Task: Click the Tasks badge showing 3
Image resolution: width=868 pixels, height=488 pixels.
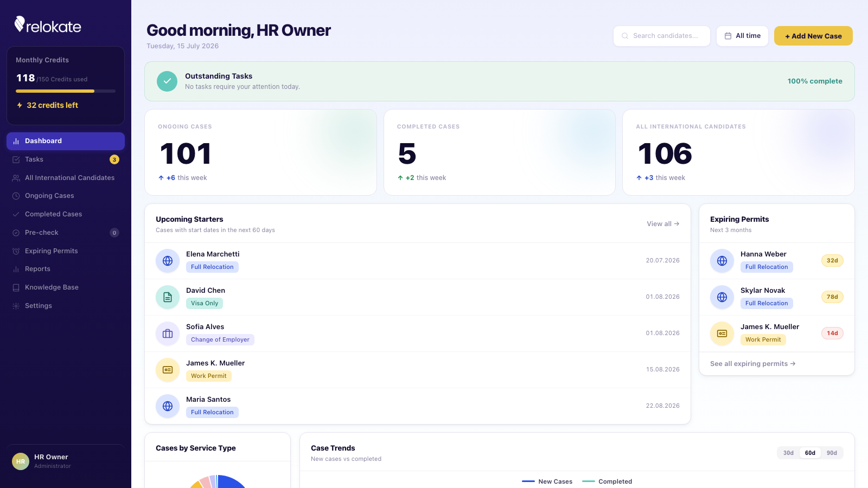Action: (114, 159)
